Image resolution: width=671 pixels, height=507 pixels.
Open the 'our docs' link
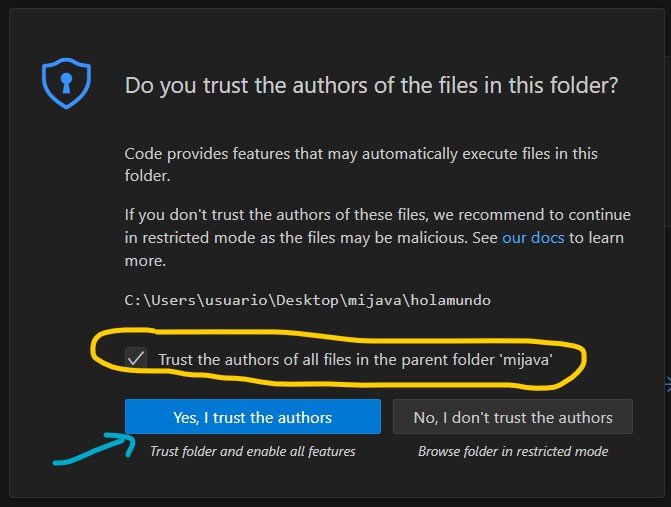pos(533,239)
